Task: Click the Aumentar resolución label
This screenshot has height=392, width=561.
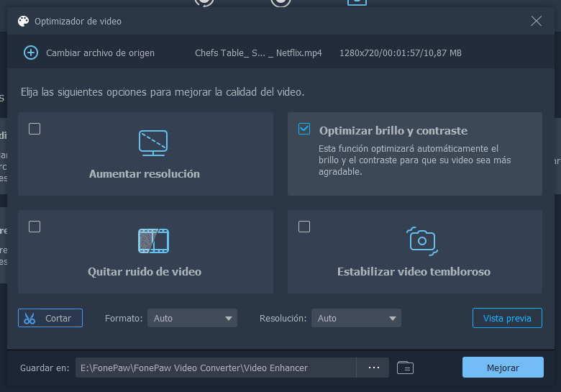Action: [x=144, y=174]
